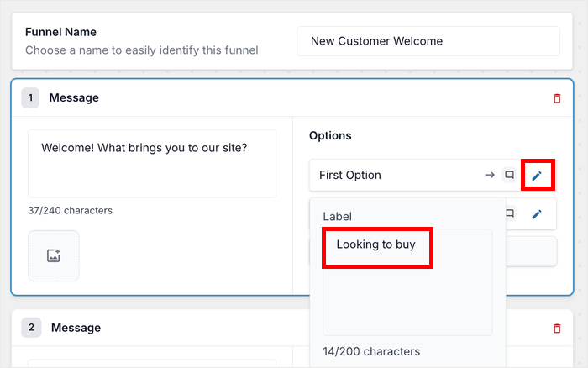Viewport: 588px width, 368px height.
Task: Click the Message 2 section header title
Action: click(x=76, y=328)
